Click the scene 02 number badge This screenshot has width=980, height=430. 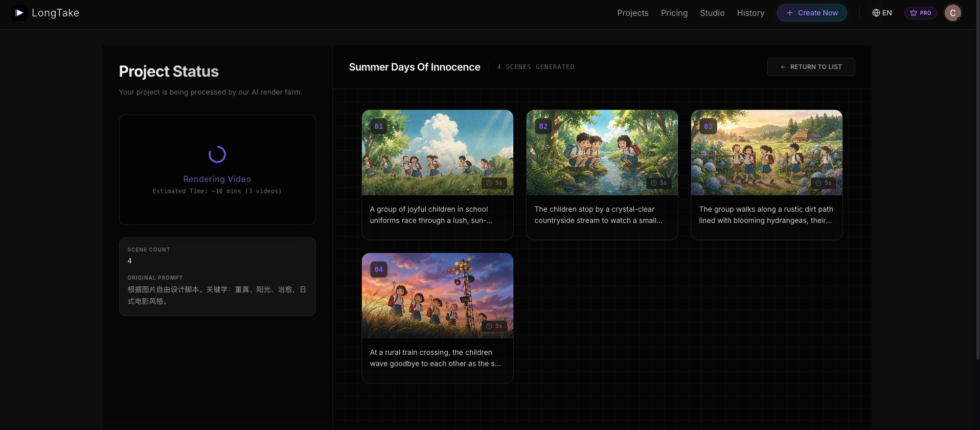pos(543,126)
